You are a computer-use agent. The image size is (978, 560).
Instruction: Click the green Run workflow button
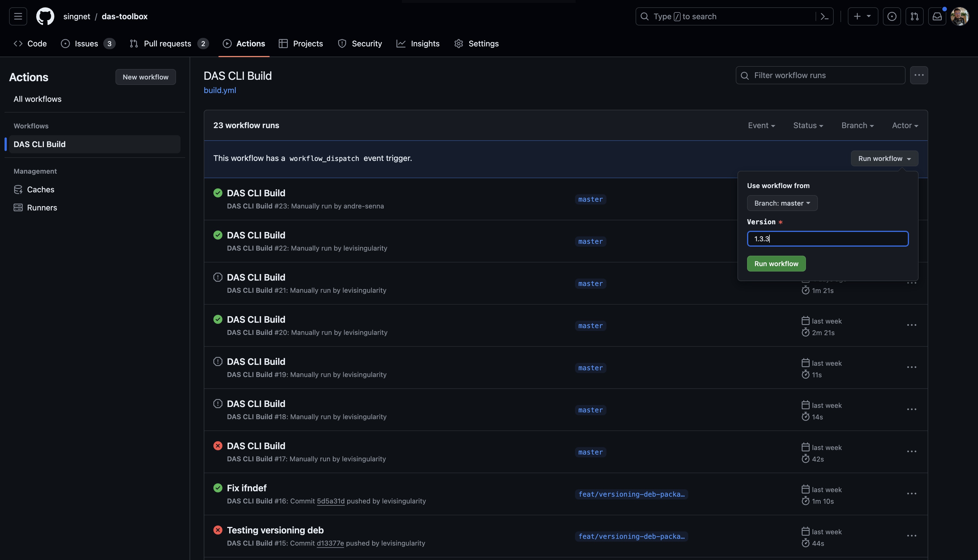[776, 264]
